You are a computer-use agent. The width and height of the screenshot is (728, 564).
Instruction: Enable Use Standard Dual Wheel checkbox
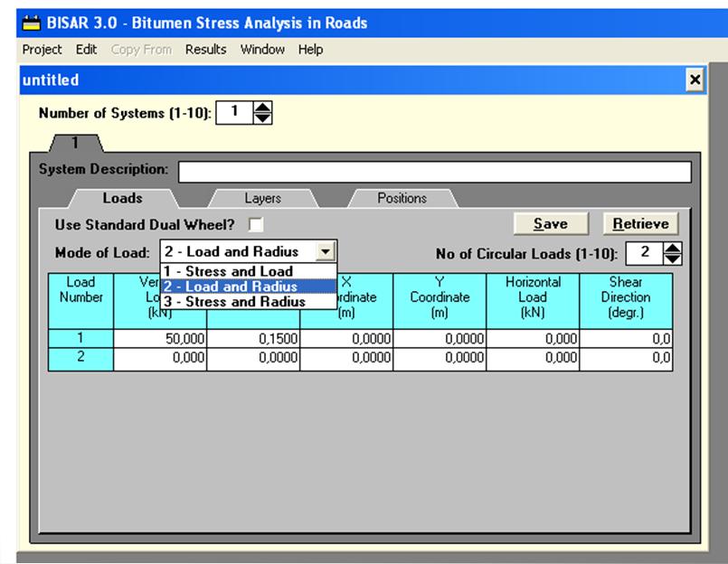pos(256,225)
